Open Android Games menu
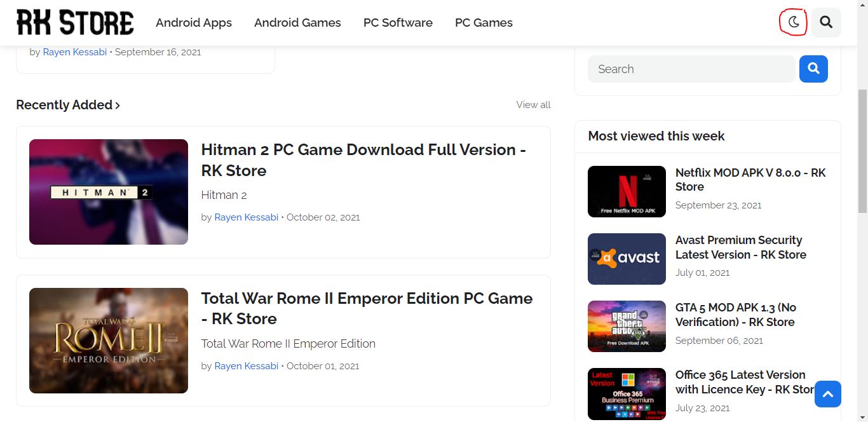Screen dimensions: 868x422 (x=297, y=23)
